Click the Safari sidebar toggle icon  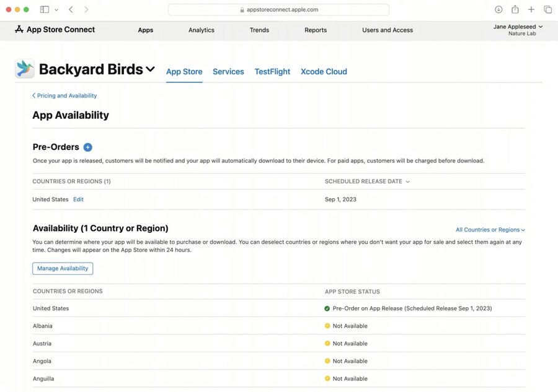point(45,9)
